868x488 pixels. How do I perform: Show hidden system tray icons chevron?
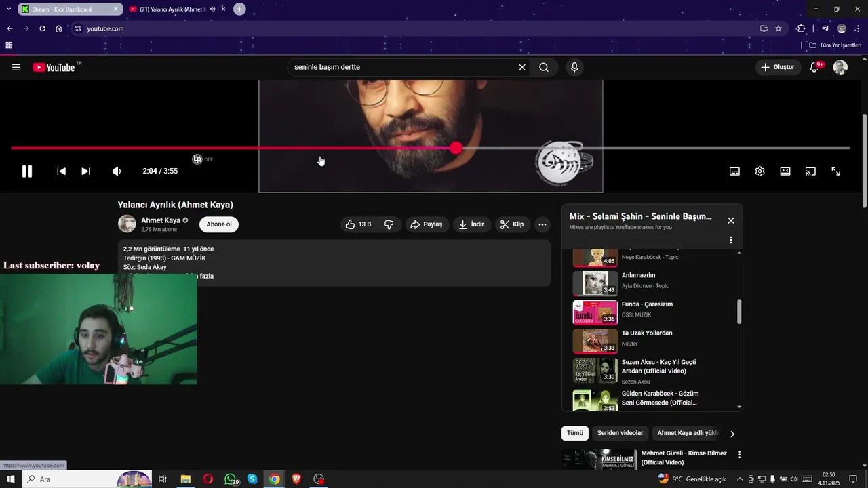740,479
